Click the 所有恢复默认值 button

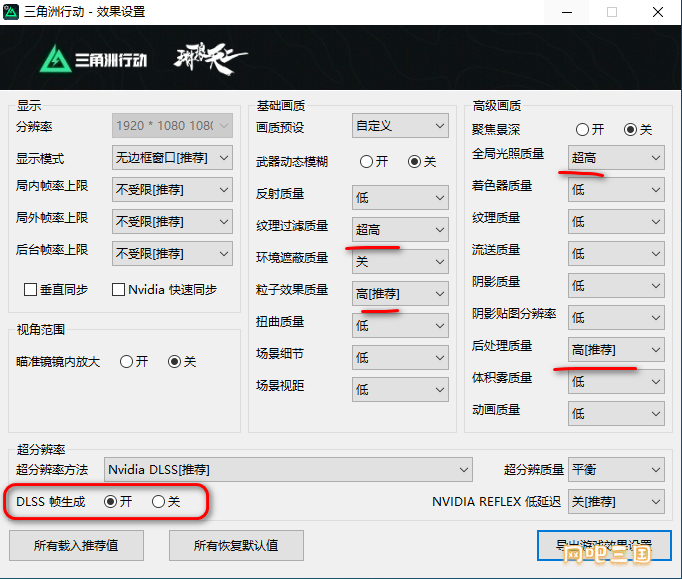click(x=236, y=546)
